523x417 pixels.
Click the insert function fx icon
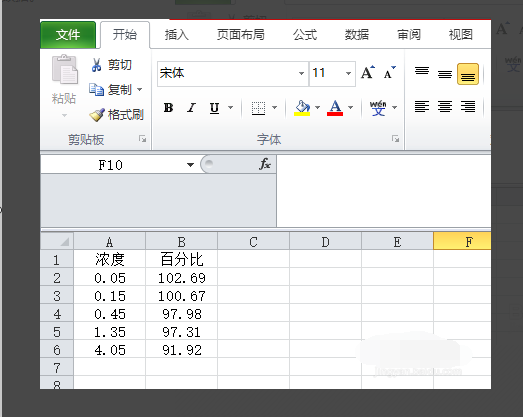265,164
